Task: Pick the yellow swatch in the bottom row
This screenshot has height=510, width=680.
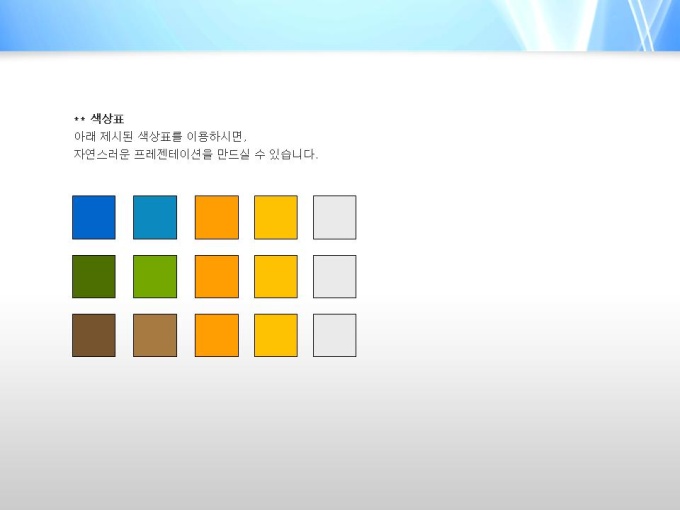Action: coord(276,336)
